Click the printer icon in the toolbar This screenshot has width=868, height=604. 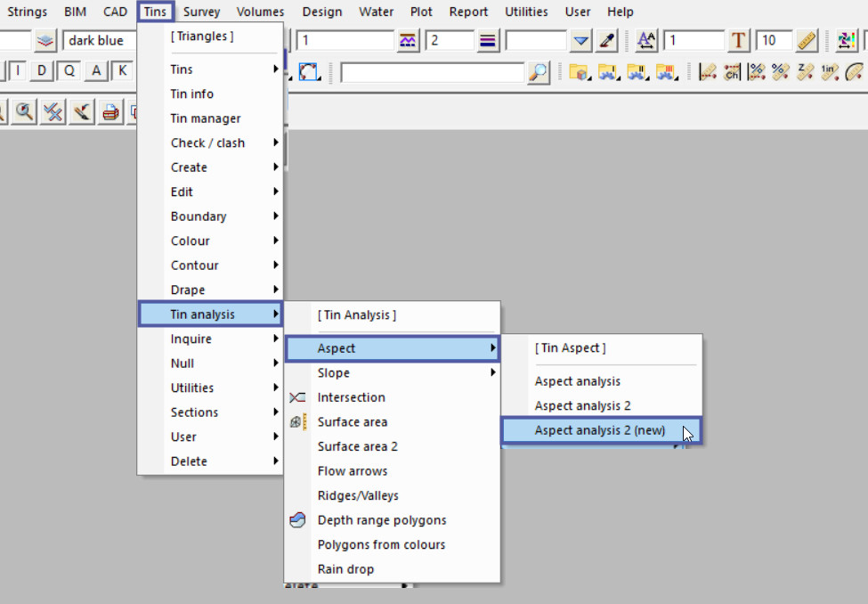click(x=110, y=112)
